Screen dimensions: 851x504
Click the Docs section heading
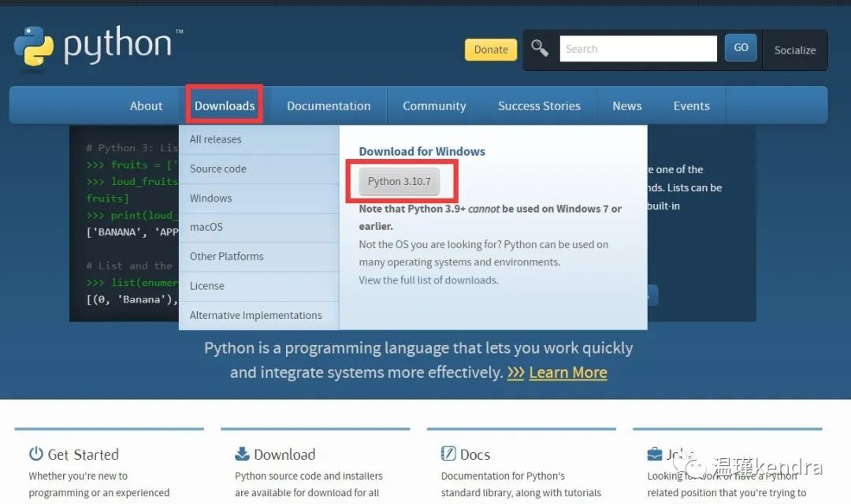(x=475, y=454)
